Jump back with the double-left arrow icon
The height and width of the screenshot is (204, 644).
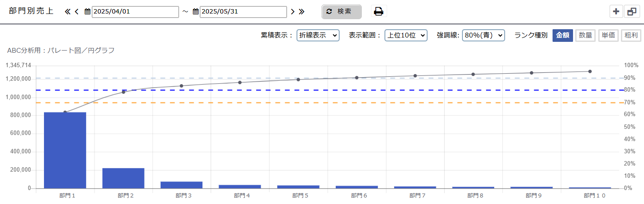pyautogui.click(x=67, y=12)
